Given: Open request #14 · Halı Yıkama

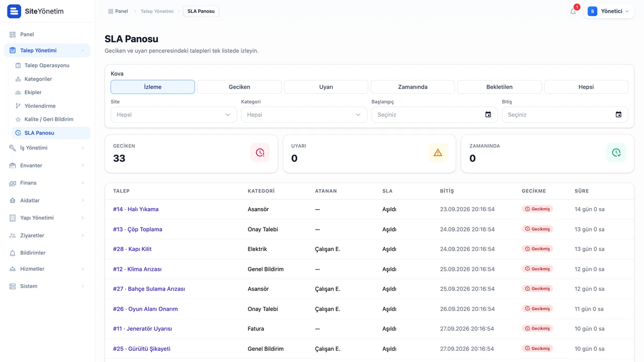Looking at the screenshot, I should coord(136,209).
